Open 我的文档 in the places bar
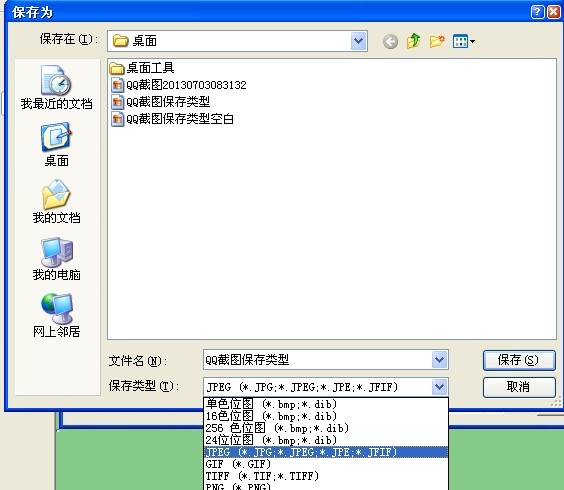The image size is (564, 490). [x=56, y=201]
